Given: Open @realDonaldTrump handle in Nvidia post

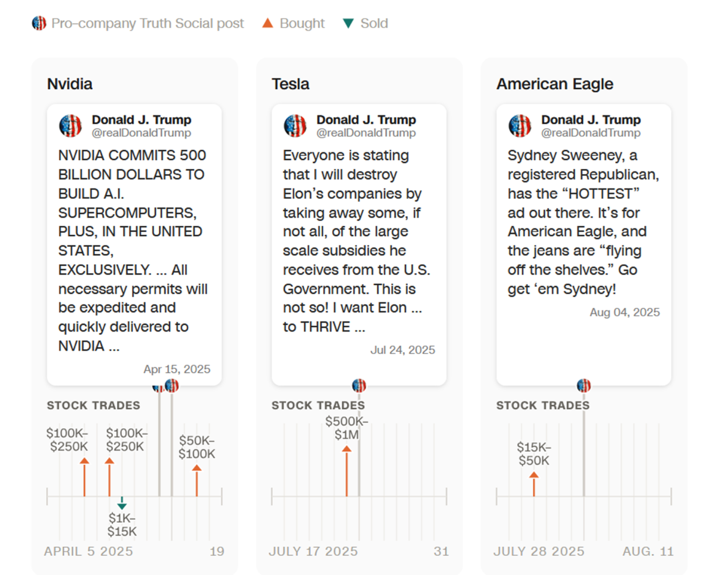Looking at the screenshot, I should [142, 133].
